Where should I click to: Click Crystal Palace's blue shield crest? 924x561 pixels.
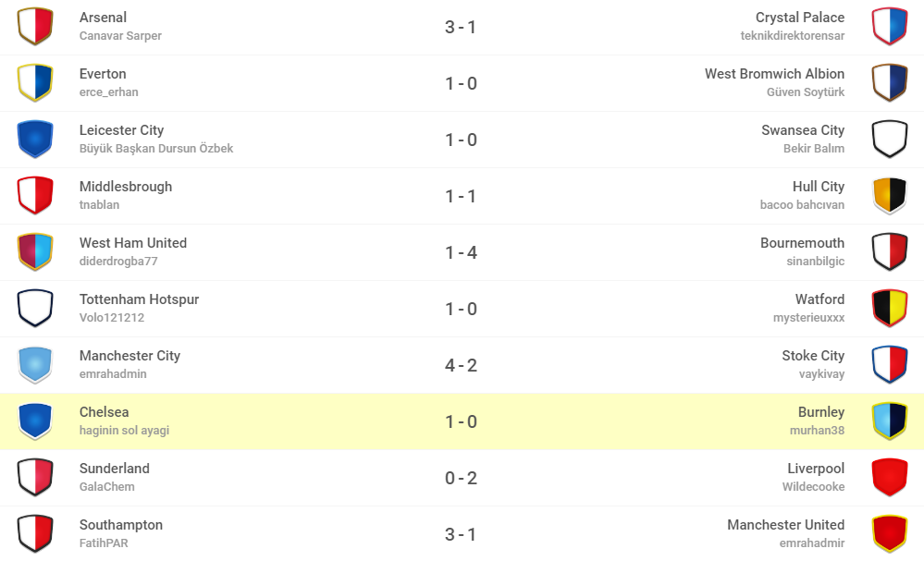coord(889,27)
